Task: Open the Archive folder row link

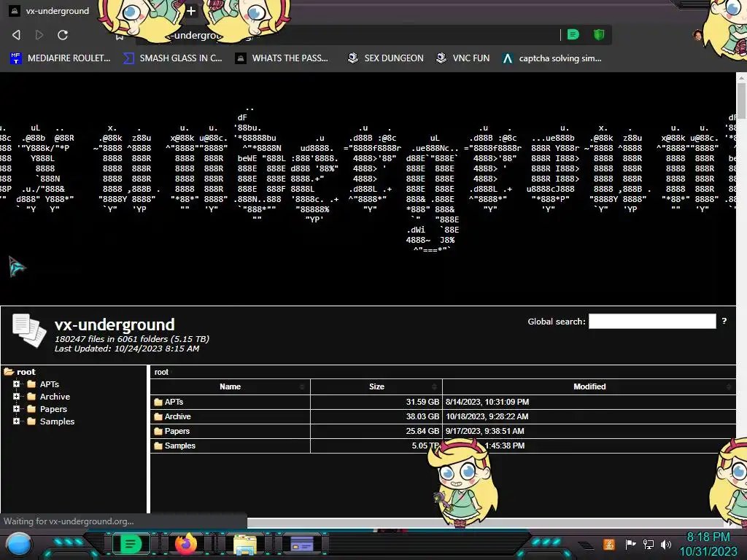Action: (x=178, y=416)
